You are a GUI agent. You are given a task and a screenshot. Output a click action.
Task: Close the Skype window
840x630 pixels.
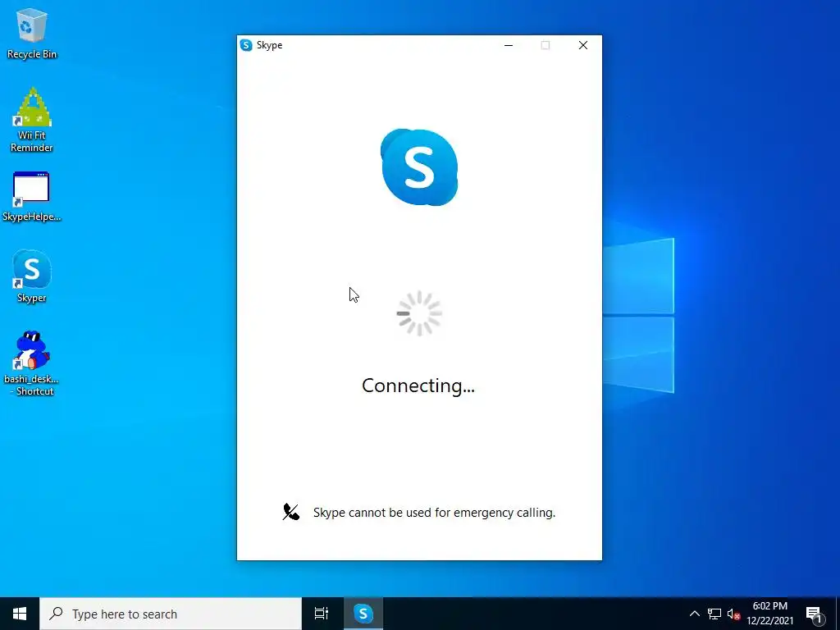pos(583,45)
